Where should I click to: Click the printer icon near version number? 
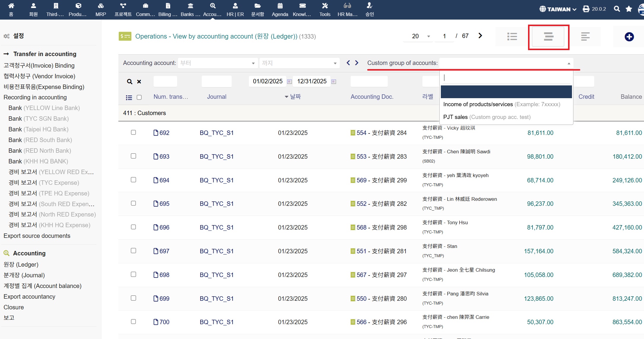tap(586, 9)
